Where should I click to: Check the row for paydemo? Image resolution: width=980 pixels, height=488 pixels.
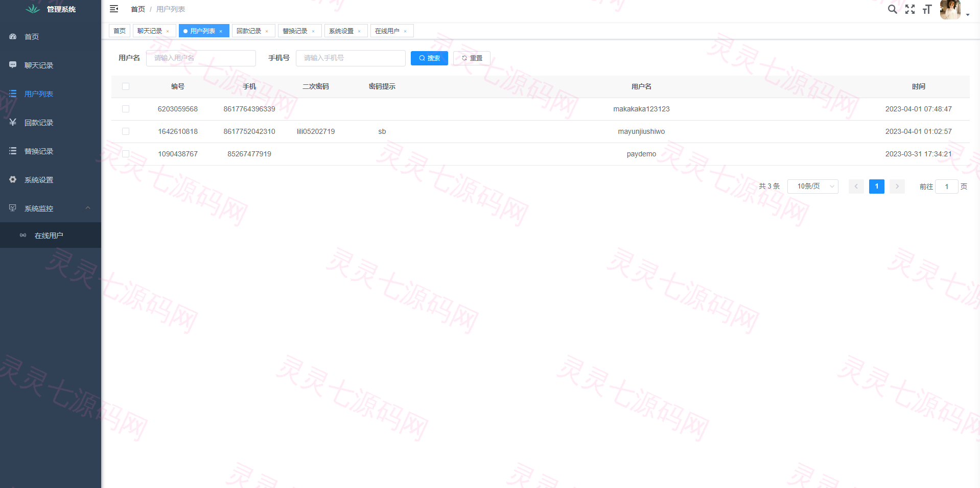coord(126,154)
